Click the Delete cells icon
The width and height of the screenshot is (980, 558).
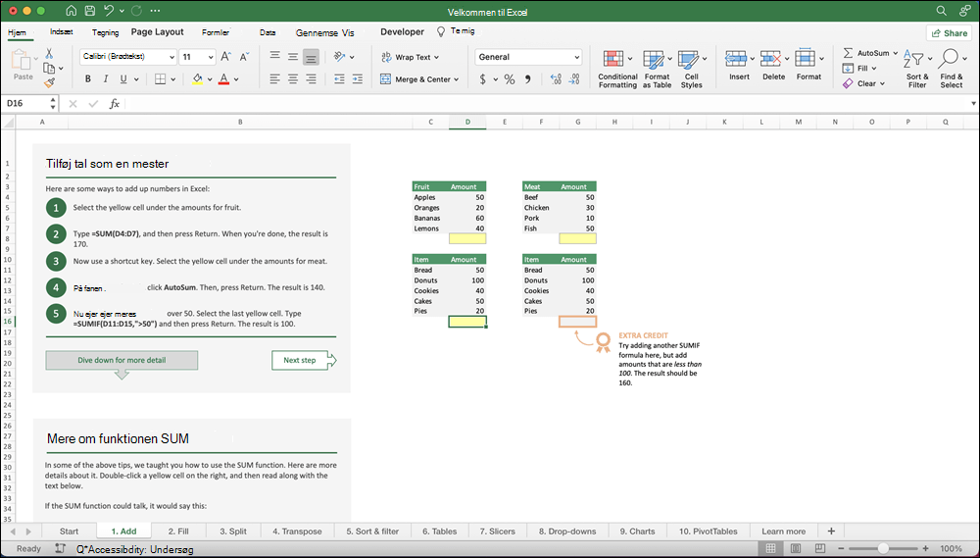770,60
